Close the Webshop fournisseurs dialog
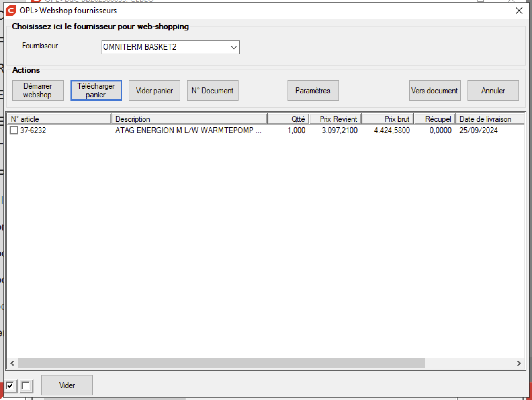This screenshot has width=532, height=400. [x=519, y=11]
